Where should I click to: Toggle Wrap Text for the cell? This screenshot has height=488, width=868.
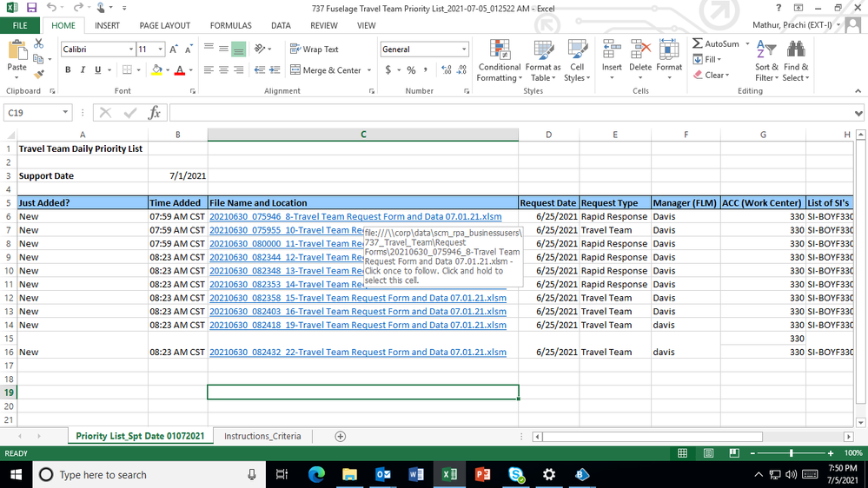click(315, 49)
